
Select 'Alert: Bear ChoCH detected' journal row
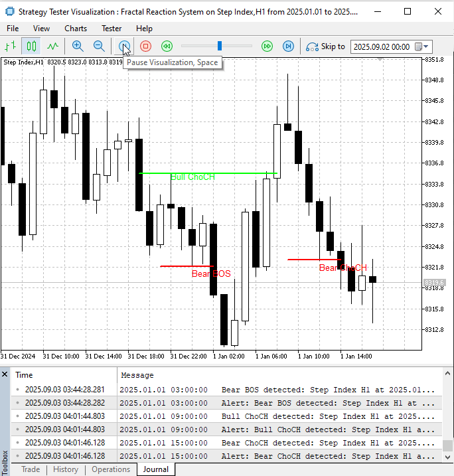(226, 456)
